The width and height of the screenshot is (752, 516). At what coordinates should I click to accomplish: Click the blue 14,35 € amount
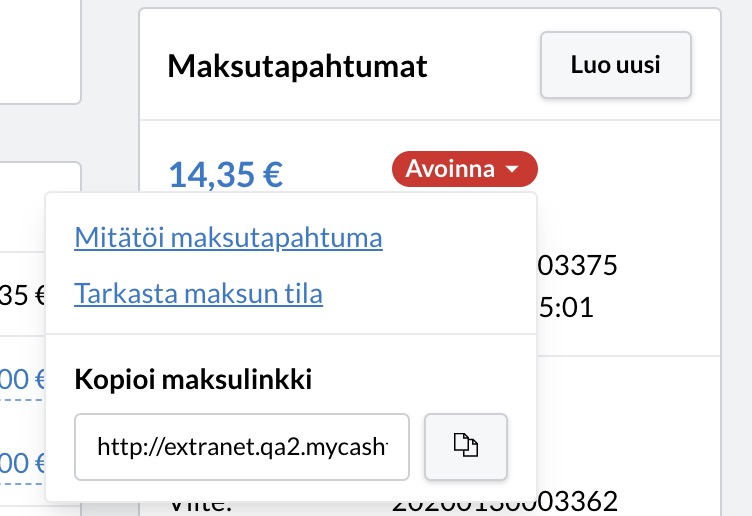pyautogui.click(x=226, y=174)
